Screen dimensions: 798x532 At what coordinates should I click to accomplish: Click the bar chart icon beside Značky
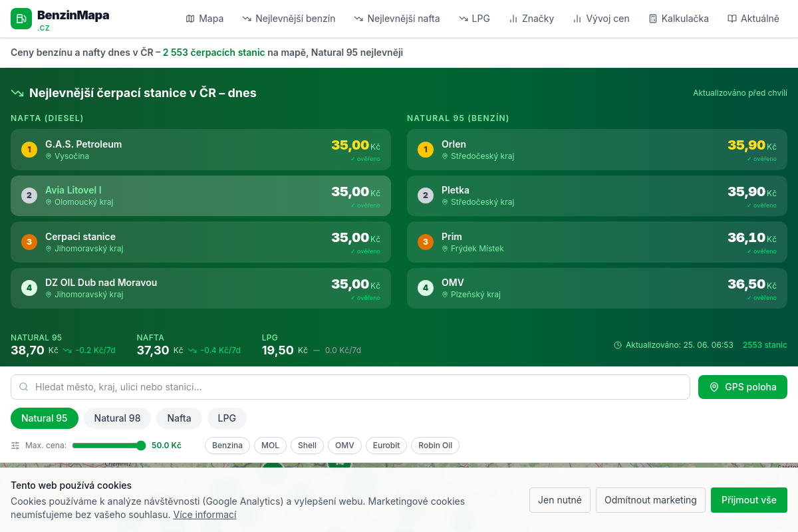coord(513,19)
